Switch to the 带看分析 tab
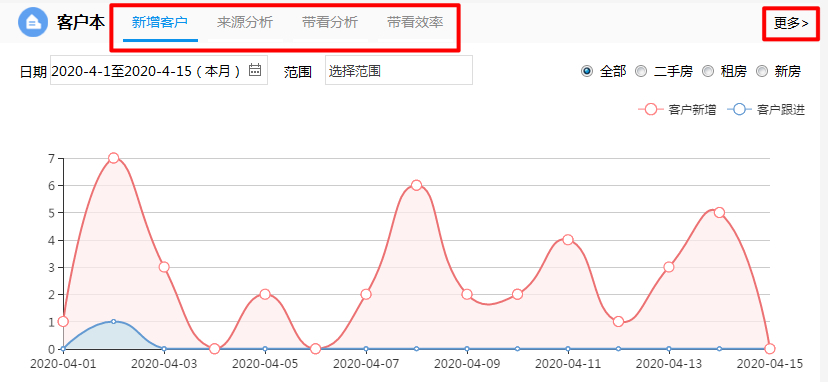 point(330,23)
